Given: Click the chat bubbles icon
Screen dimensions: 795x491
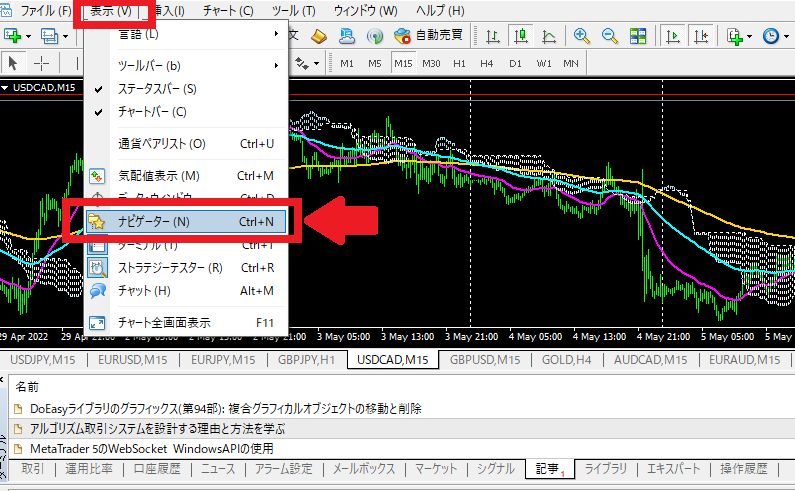Looking at the screenshot, I should coord(97,291).
